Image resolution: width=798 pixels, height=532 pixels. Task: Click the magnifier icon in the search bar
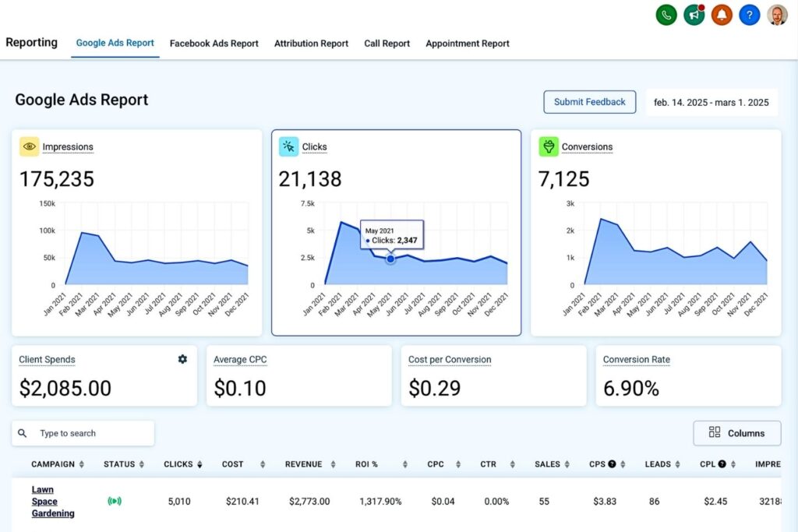[x=21, y=433]
